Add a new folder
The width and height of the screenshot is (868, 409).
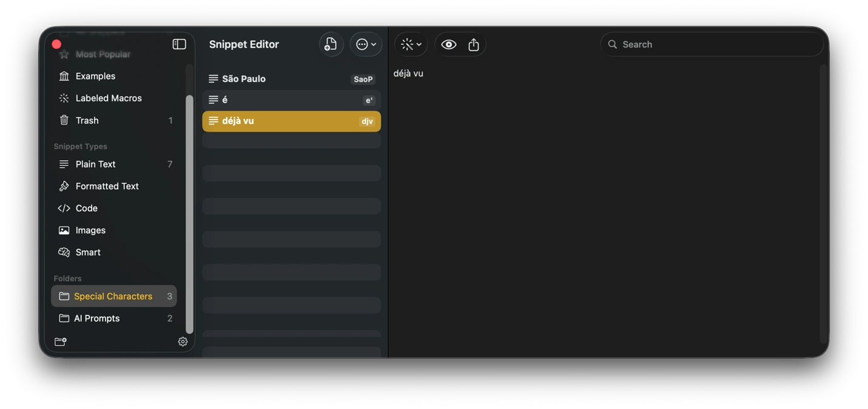point(61,342)
